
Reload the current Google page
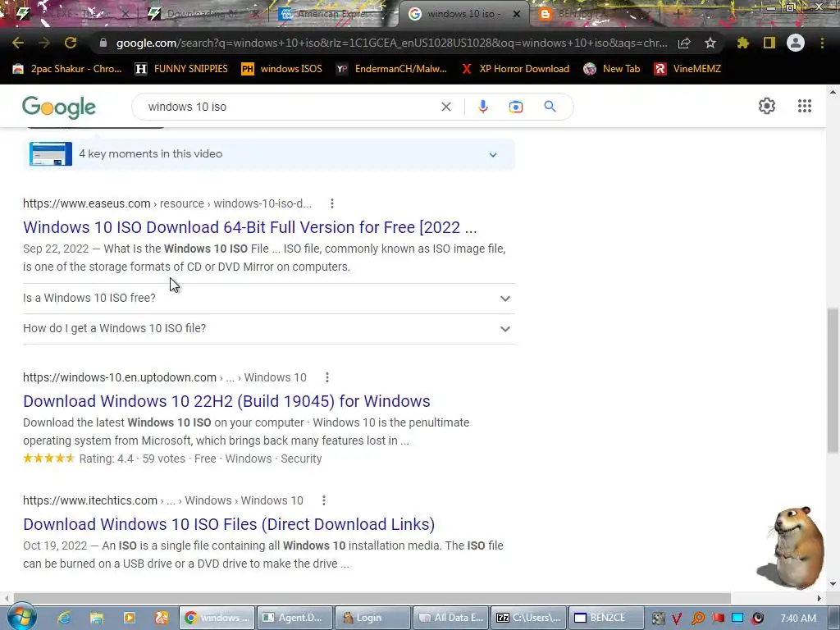click(71, 43)
